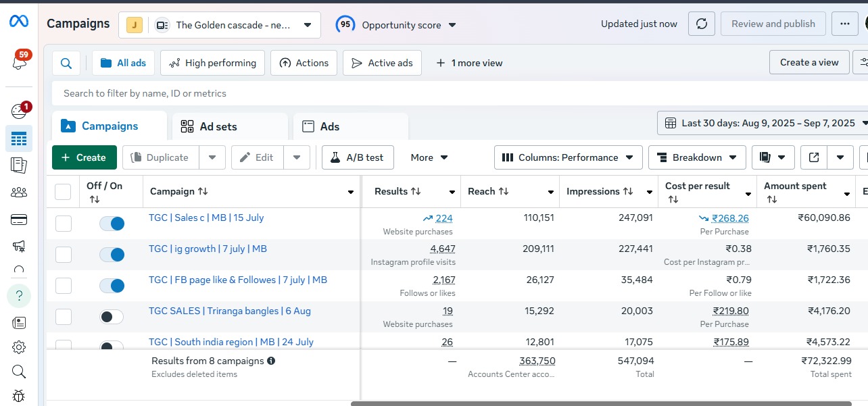This screenshot has width=868, height=406.
Task: Select the Actions view
Action: (304, 63)
